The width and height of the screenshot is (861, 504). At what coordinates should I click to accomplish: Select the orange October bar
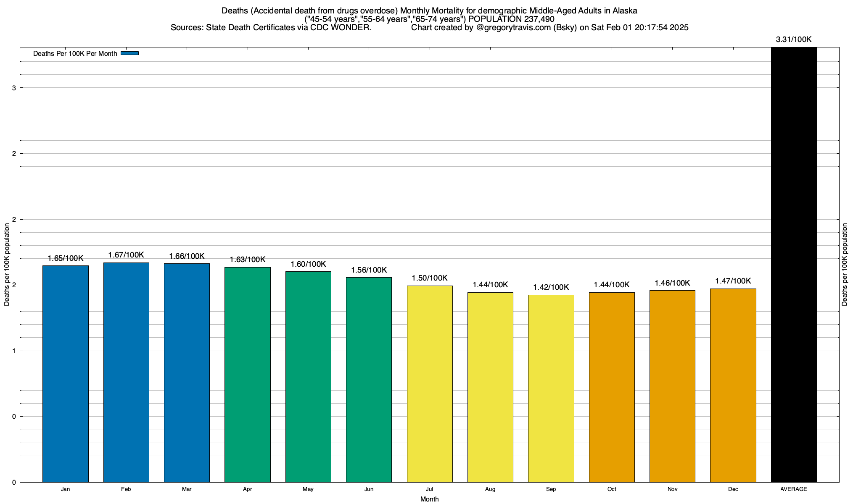point(612,387)
